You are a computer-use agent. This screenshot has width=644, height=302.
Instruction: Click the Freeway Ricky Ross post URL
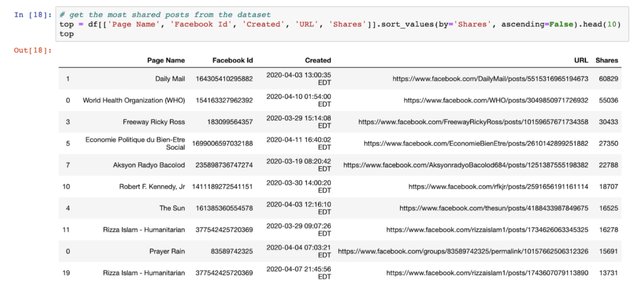pos(473,122)
